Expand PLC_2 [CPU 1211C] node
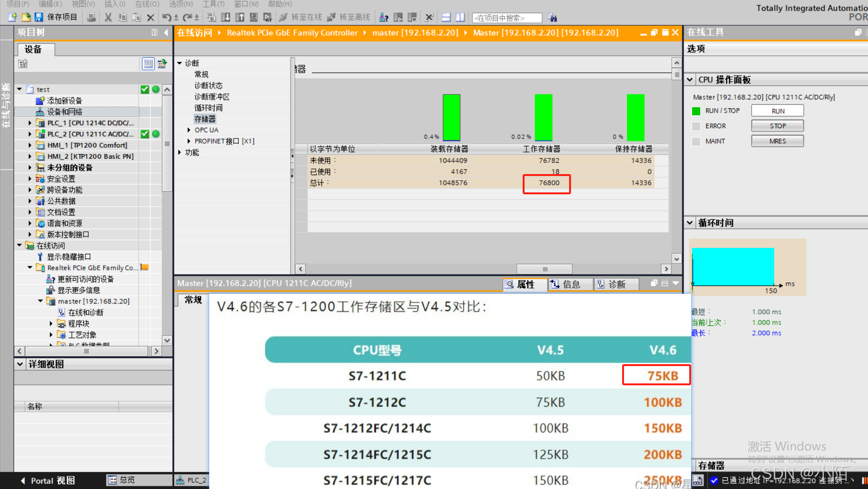The image size is (868, 489). (x=30, y=134)
